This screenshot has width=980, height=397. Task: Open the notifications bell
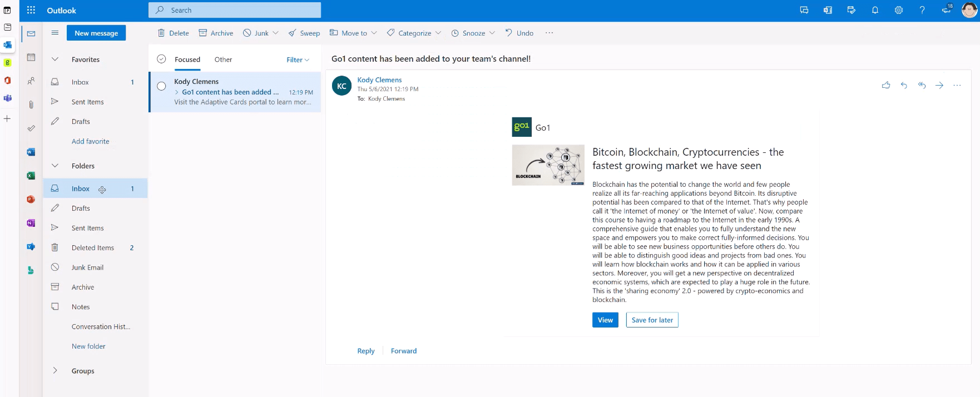[875, 10]
